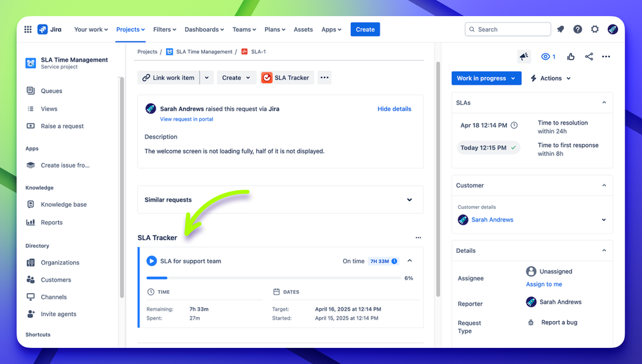642x364 pixels.
Task: Click the main content vertical scrollbar
Action: pyautogui.click(x=438, y=179)
